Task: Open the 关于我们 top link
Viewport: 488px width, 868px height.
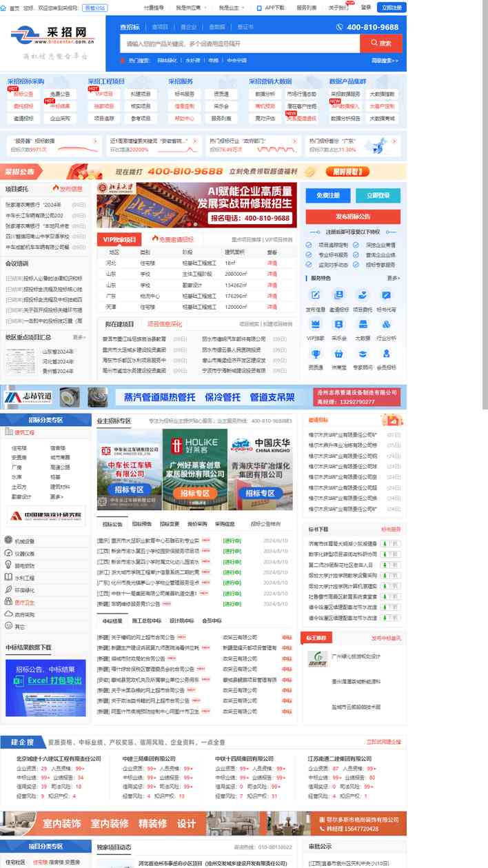Action: click(x=338, y=8)
